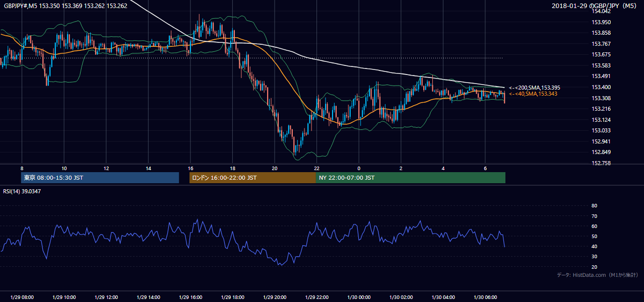Click hour 12 on price chart axis
644x302 pixels.
click(x=106, y=168)
